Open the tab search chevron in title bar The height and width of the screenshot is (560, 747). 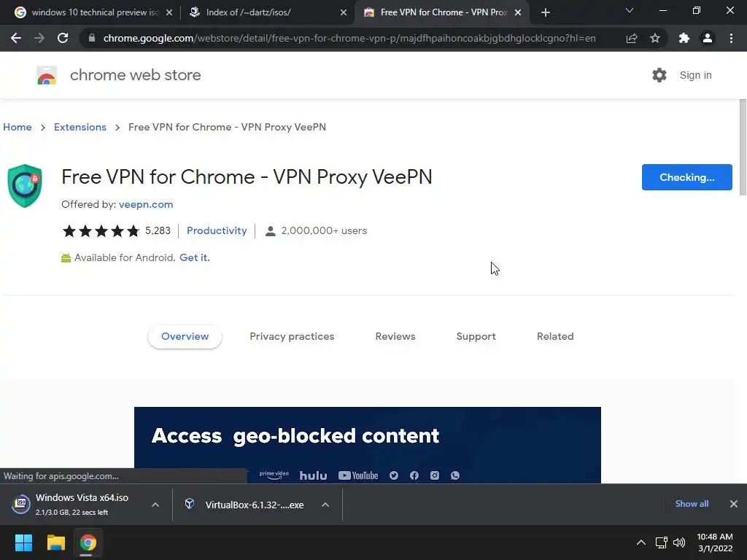(x=630, y=10)
